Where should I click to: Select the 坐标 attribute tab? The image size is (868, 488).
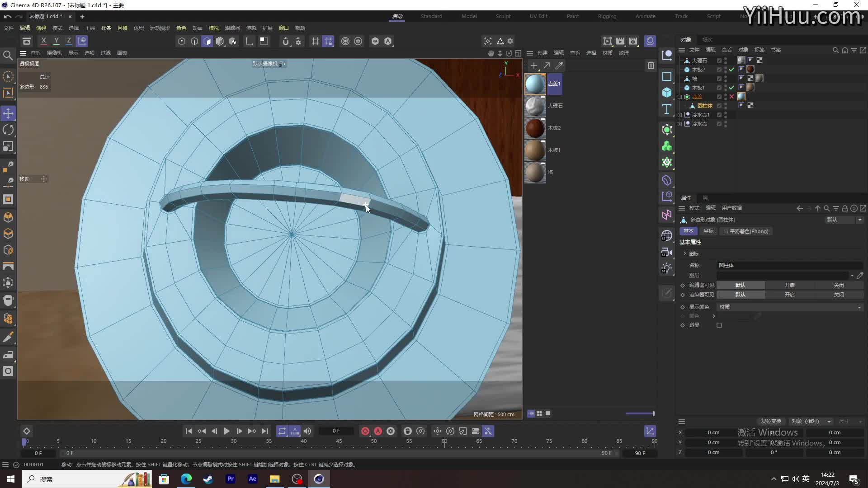coord(708,231)
